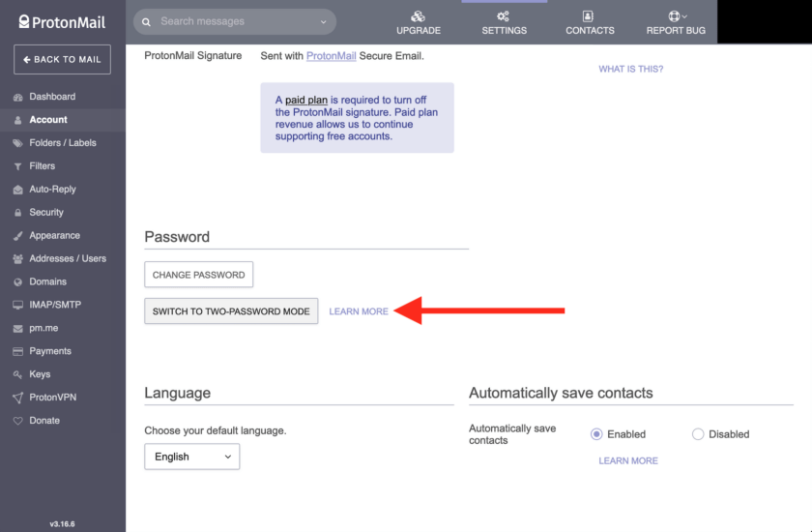Click the Dashboard sidebar icon
The image size is (812, 532).
(18, 97)
